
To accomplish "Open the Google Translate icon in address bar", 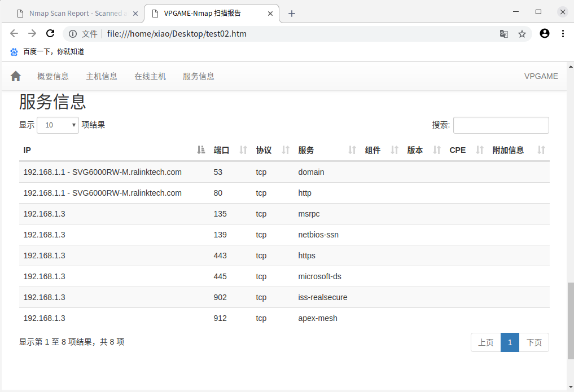I will click(503, 34).
